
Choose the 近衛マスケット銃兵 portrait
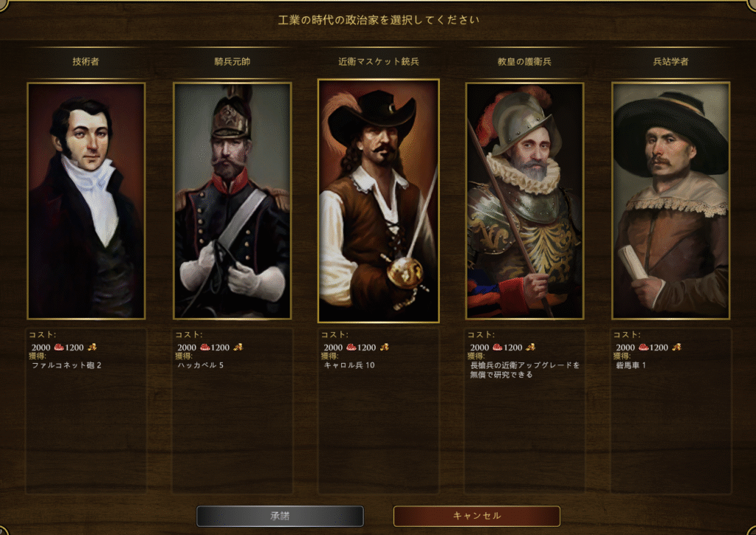click(x=379, y=201)
